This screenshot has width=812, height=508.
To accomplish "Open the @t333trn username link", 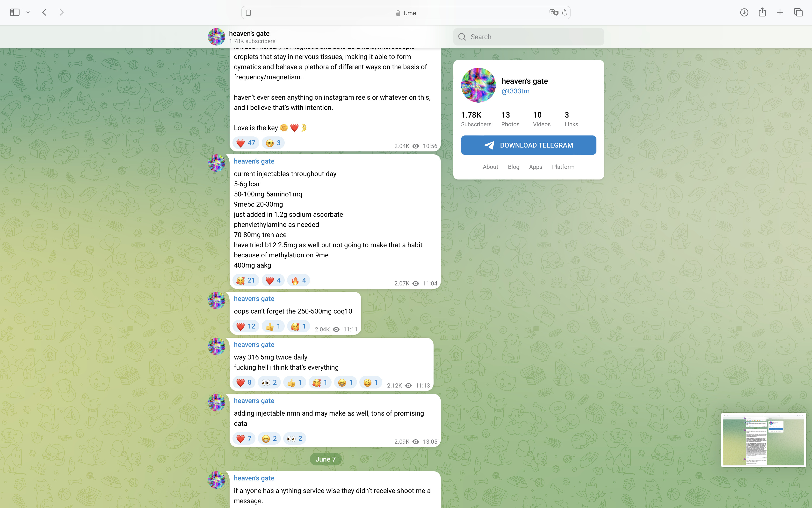I will [515, 91].
